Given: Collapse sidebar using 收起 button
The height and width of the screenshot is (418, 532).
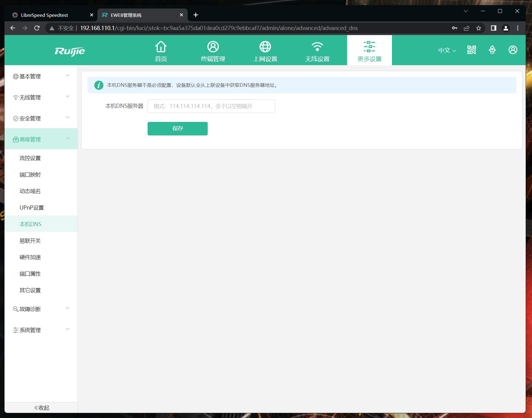Looking at the screenshot, I should pyautogui.click(x=41, y=407).
